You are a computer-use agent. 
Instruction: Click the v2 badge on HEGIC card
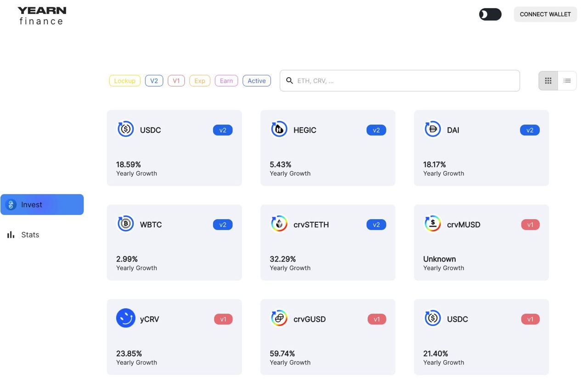(376, 130)
